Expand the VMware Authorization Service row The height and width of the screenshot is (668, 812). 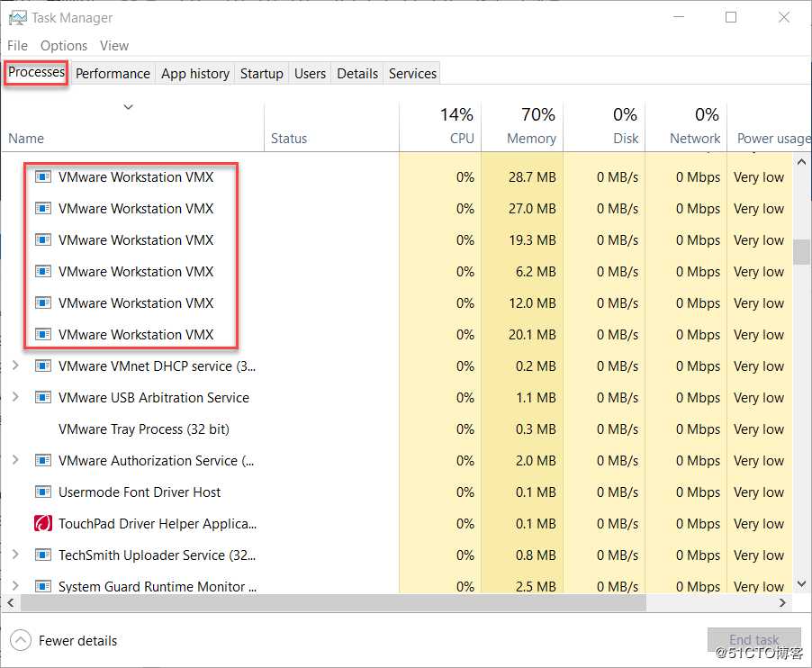pos(15,460)
